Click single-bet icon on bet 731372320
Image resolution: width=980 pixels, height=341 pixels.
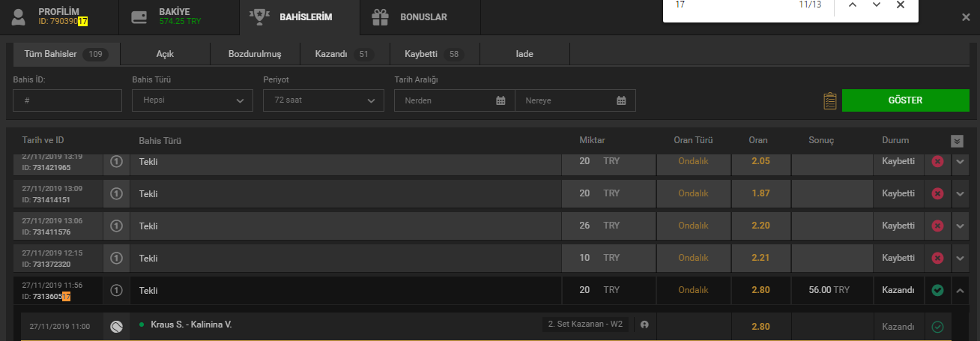[x=116, y=258]
